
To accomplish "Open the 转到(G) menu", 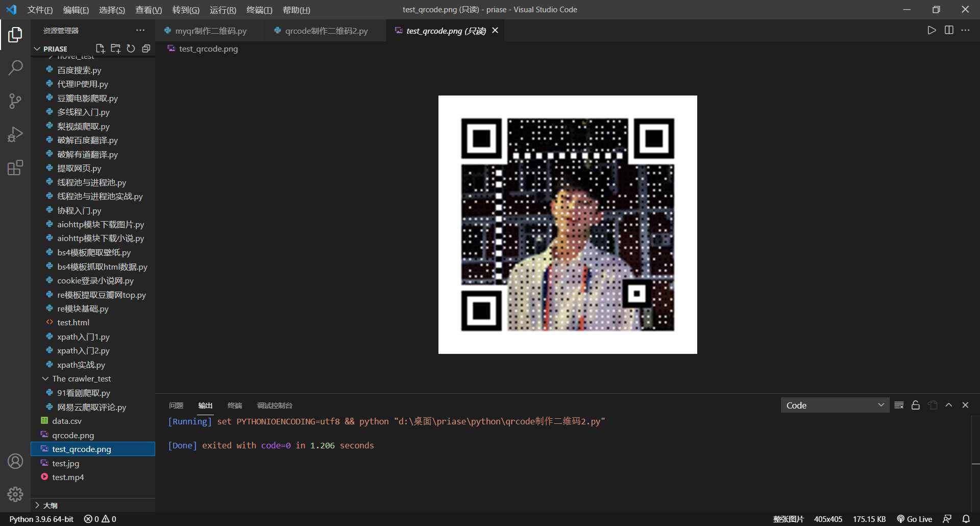I will [186, 10].
